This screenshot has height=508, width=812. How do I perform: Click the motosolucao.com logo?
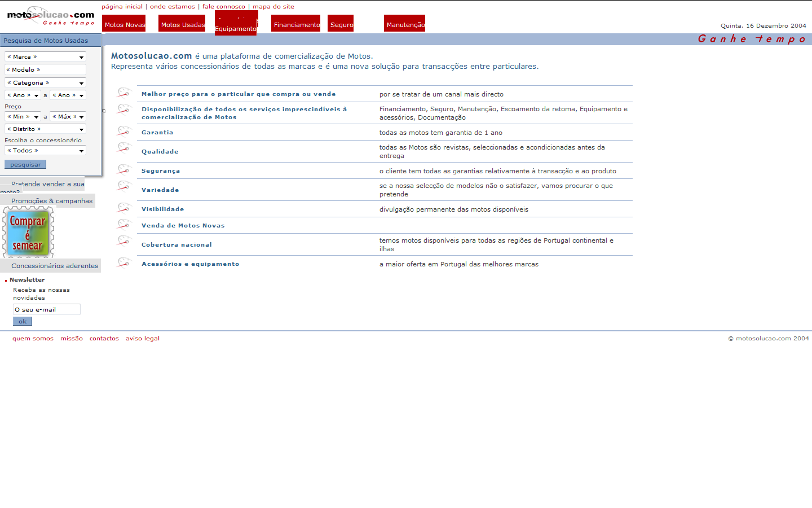50,16
